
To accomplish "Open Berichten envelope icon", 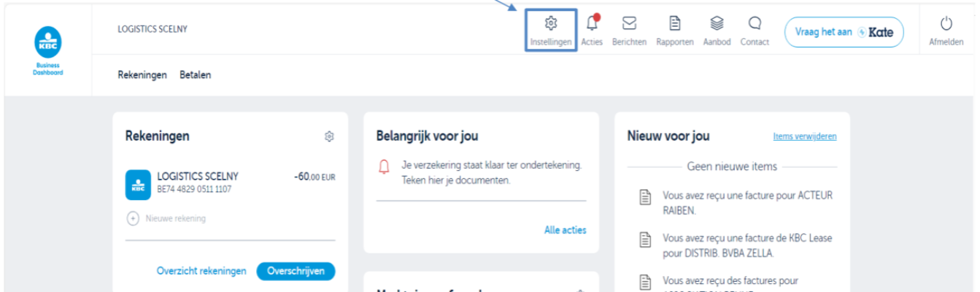I will coord(629,23).
